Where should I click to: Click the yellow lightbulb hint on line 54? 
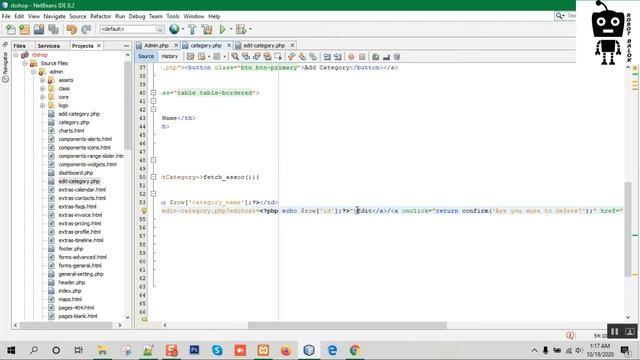[144, 211]
